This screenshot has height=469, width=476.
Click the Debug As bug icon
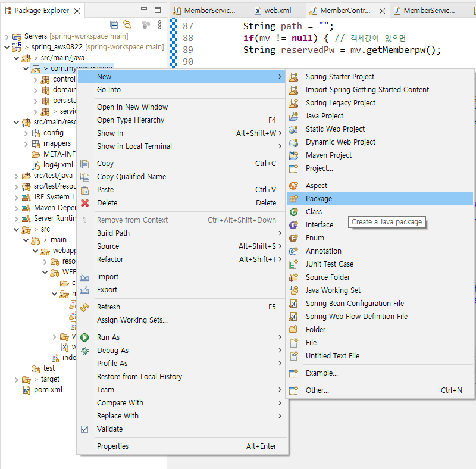[84, 351]
